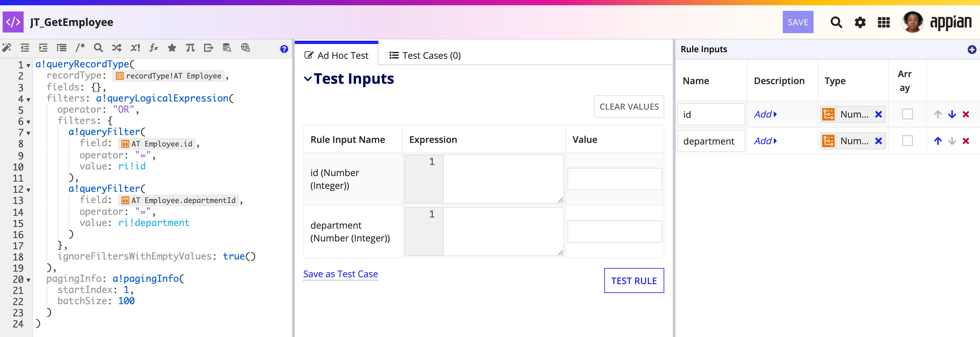This screenshot has width=980, height=337.
Task: Collapse the Test Inputs section
Action: click(308, 79)
